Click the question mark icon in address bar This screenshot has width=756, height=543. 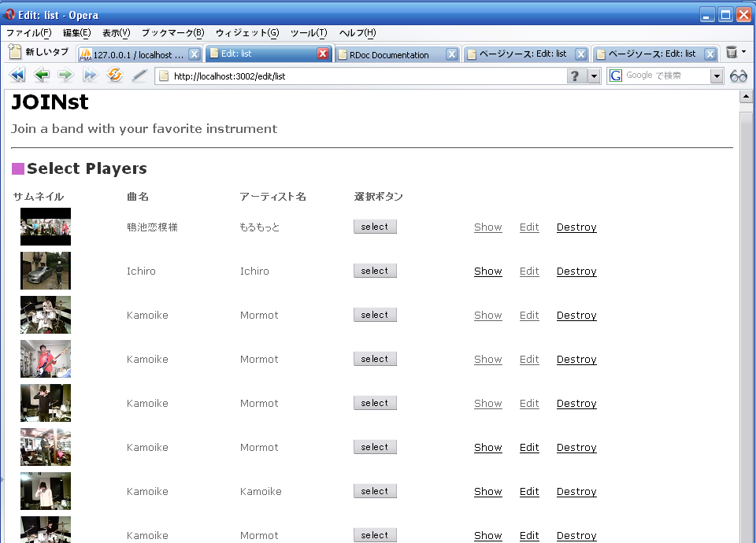coord(576,76)
